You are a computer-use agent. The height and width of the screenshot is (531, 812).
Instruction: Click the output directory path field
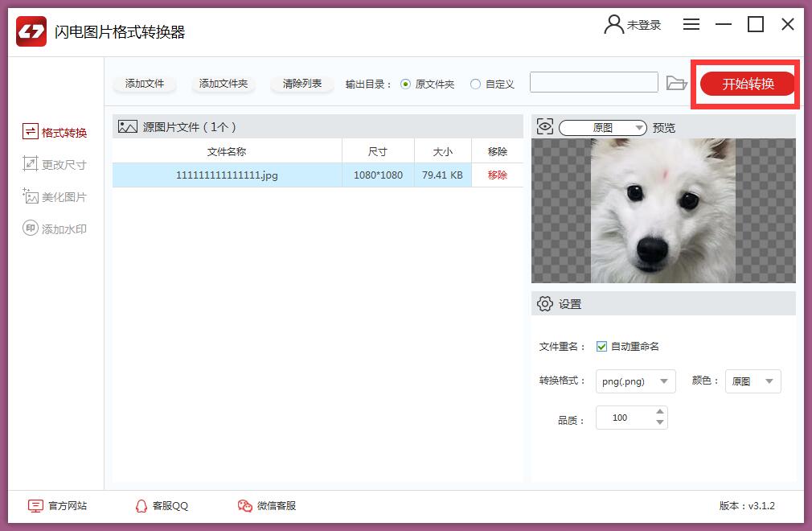[594, 82]
